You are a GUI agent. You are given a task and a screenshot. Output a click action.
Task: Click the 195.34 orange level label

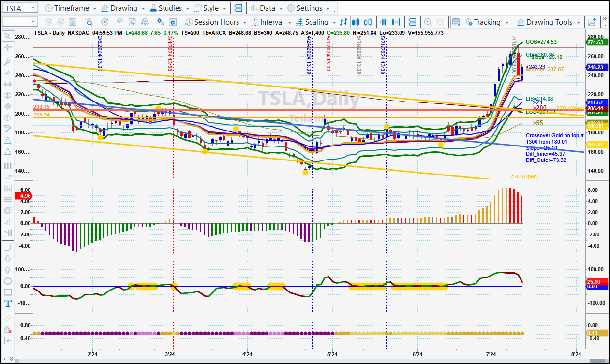click(x=42, y=115)
